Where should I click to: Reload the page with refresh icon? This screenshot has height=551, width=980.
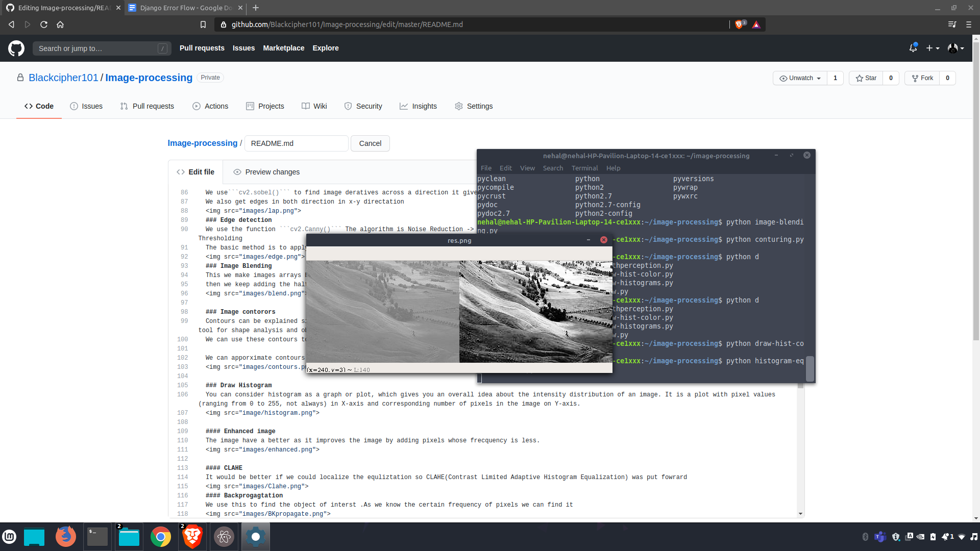click(44, 24)
